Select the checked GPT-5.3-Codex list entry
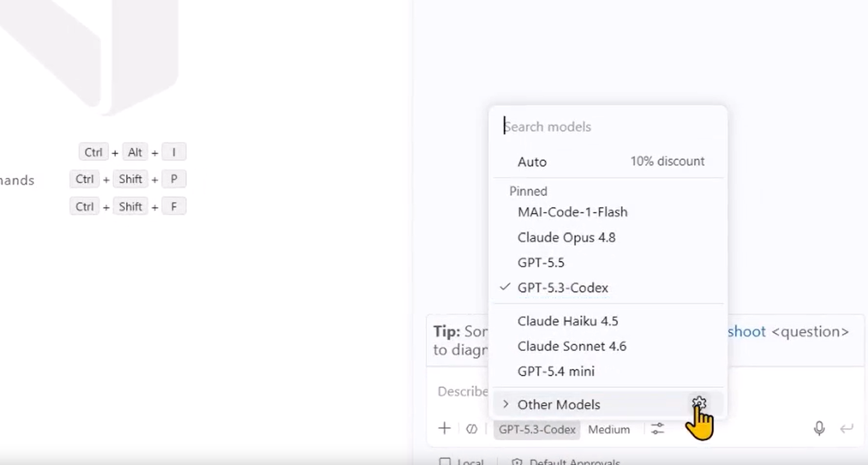The height and width of the screenshot is (465, 868). 608,288
